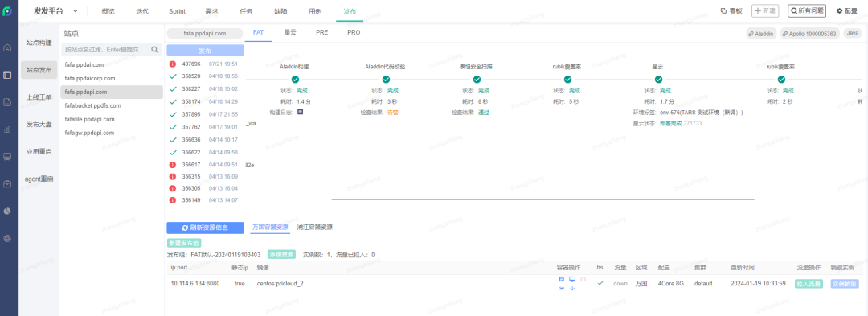The width and height of the screenshot is (868, 316).
Task: Click error icon of release 407696
Action: [x=173, y=64]
